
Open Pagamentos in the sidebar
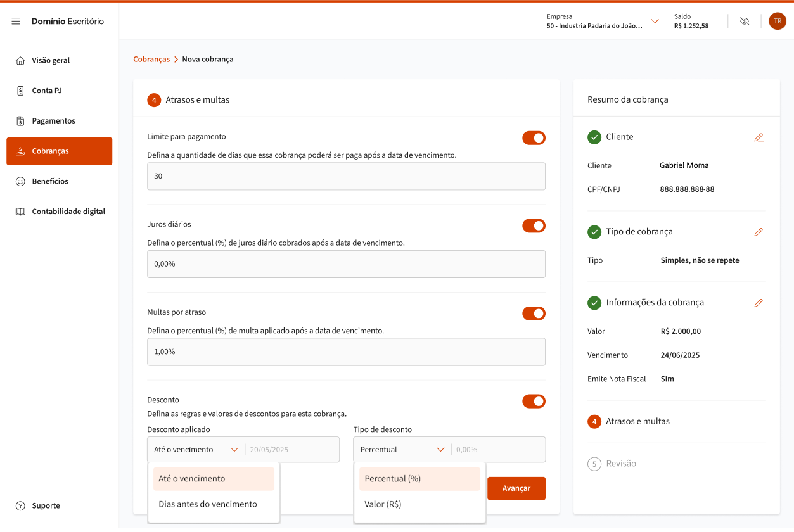point(53,121)
